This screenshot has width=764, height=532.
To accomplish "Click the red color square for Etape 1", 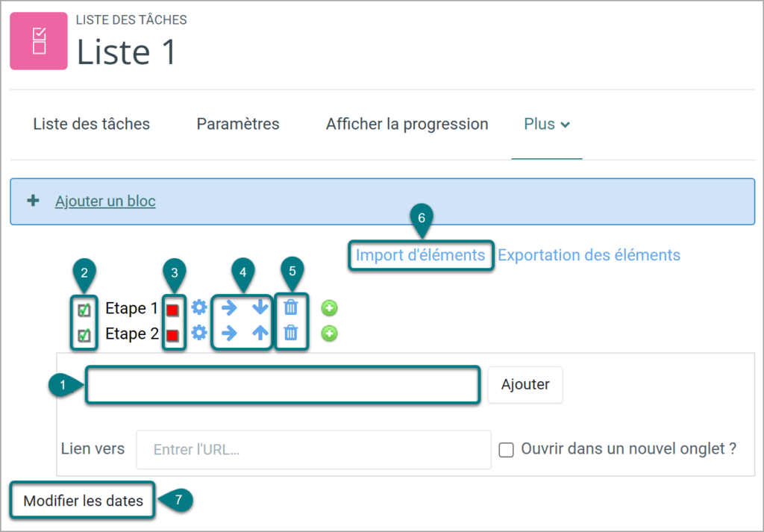I will [x=172, y=310].
